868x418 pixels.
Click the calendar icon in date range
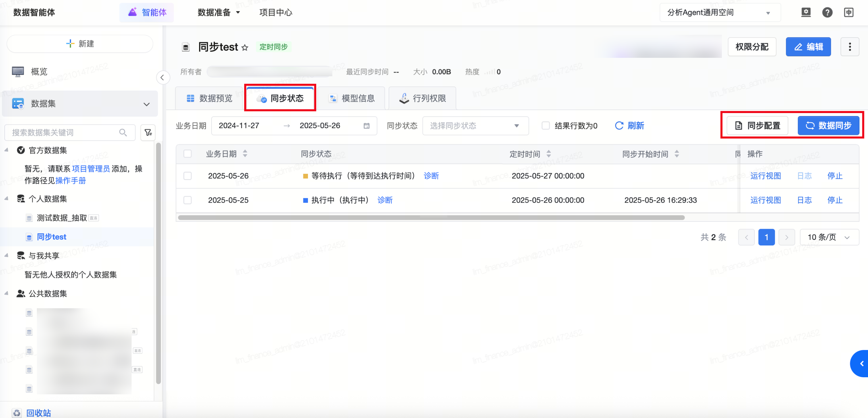click(x=366, y=126)
